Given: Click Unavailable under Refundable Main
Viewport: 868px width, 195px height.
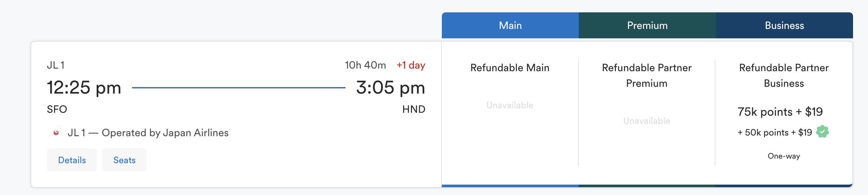Looking at the screenshot, I should point(509,105).
